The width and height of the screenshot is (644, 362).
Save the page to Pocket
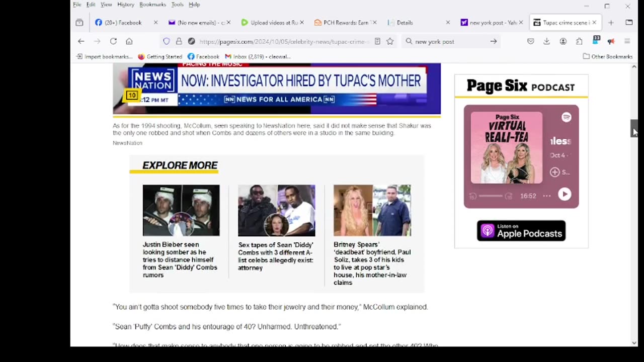point(531,41)
